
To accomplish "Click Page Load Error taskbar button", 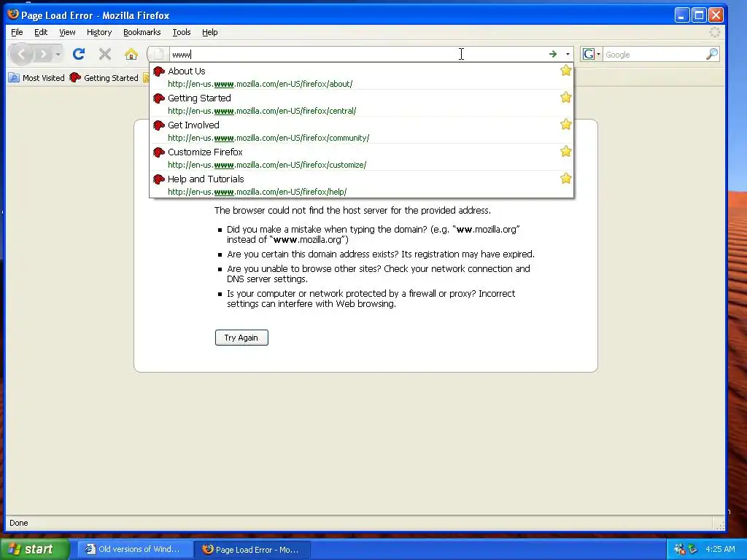I will (252, 550).
